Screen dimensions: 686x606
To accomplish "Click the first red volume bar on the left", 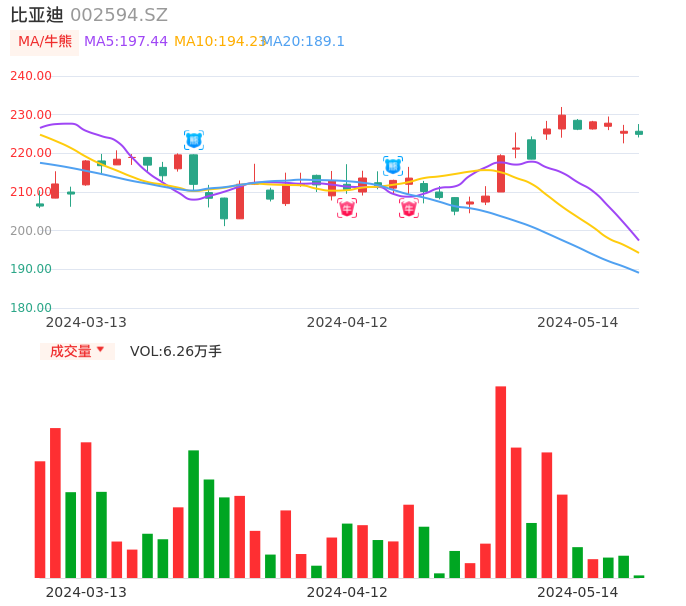I will click(40, 518).
